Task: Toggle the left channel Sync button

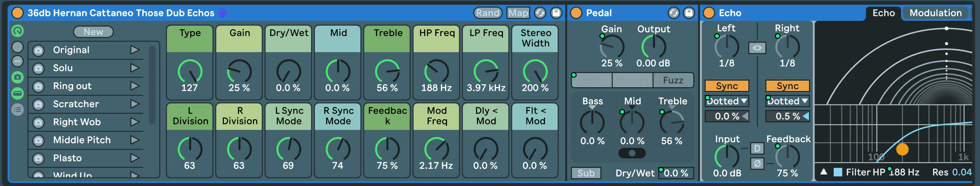Action: coord(727,86)
